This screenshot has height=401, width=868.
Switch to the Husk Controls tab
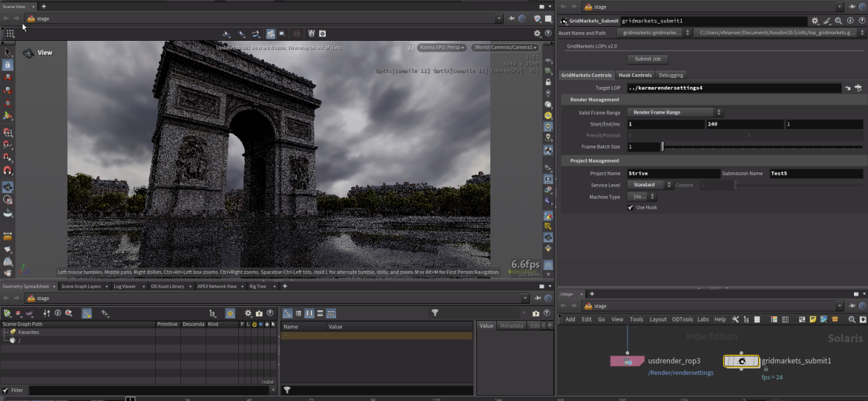click(635, 75)
